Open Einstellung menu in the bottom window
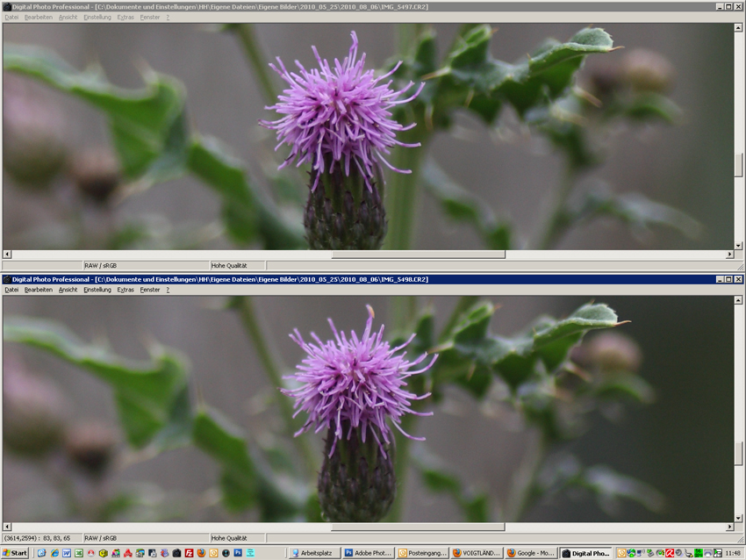 click(x=97, y=289)
